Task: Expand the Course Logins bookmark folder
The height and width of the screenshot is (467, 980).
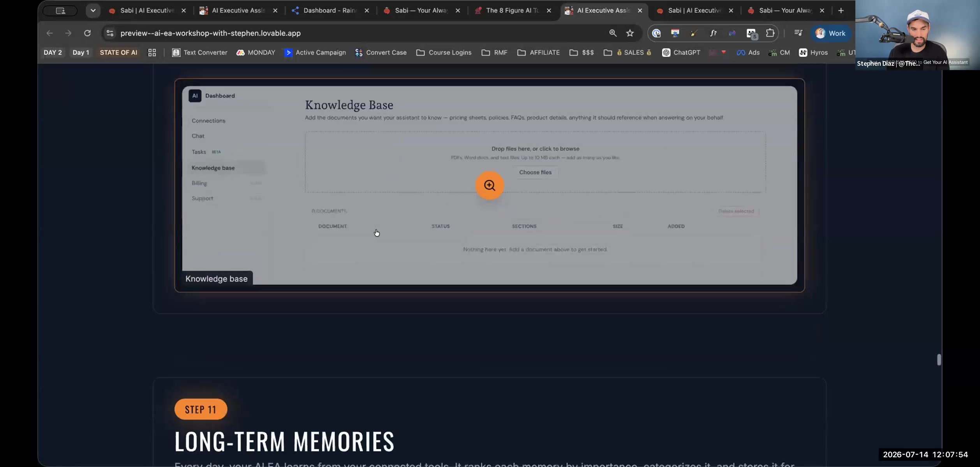Action: (x=444, y=53)
